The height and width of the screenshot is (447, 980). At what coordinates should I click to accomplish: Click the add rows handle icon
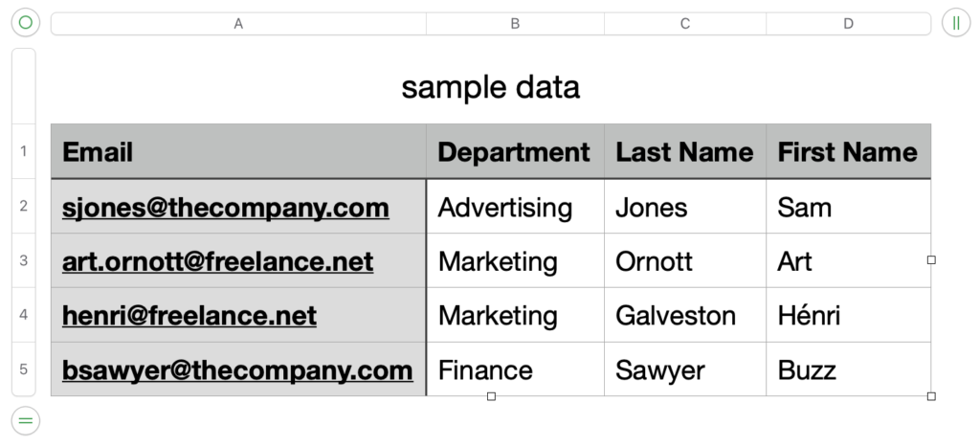(26, 421)
